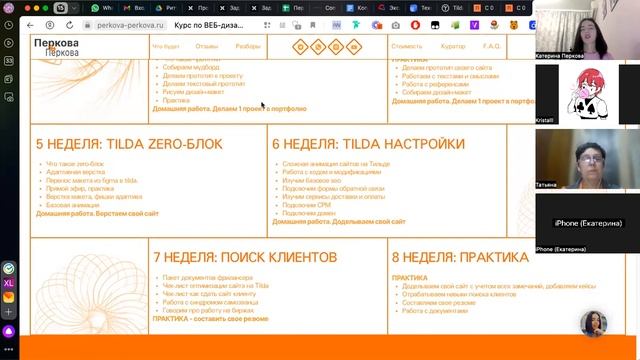Open the history clock icon in the sidebar
Viewport: 640px width, 360px height.
click(9, 25)
